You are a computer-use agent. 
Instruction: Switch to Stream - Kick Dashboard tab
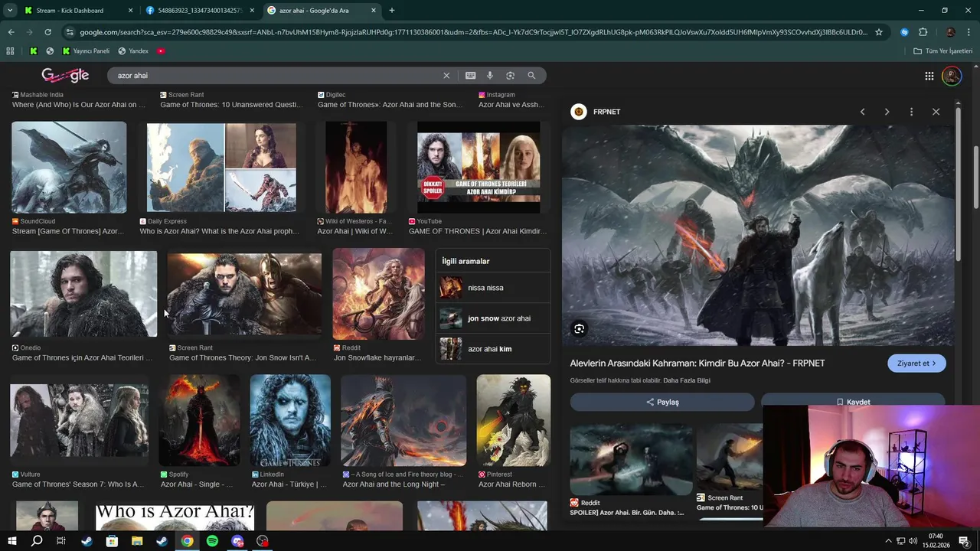click(79, 11)
